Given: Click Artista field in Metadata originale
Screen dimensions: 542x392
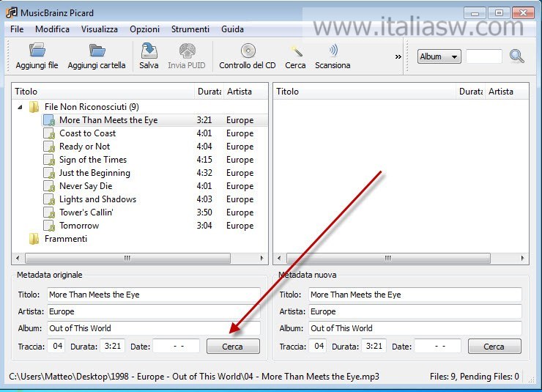Looking at the screenshot, I should (154, 311).
